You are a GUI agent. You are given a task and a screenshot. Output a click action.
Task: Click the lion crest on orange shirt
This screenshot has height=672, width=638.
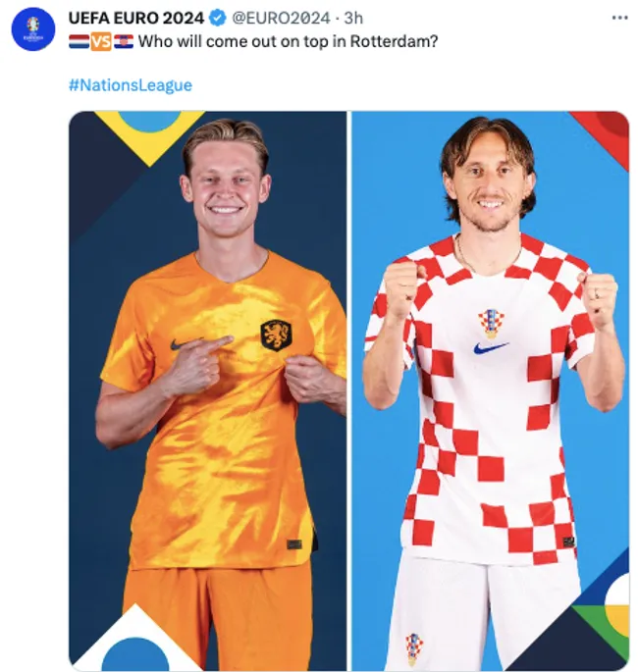click(x=276, y=335)
